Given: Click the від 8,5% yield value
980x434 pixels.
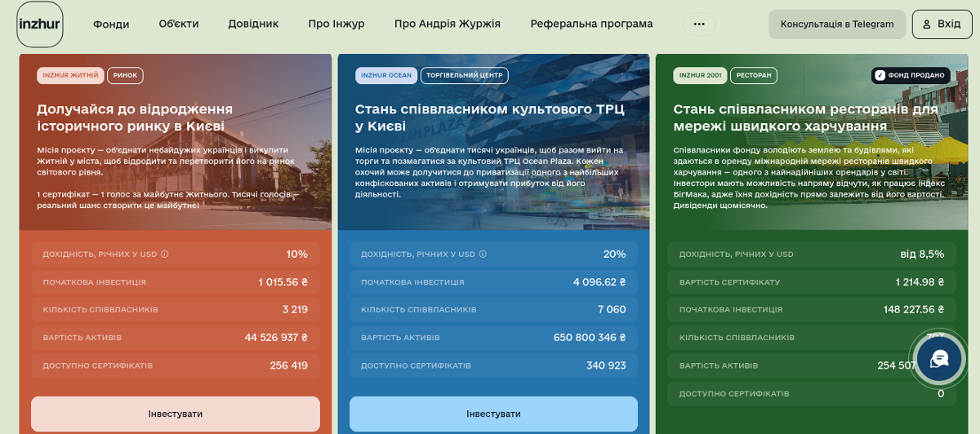Looking at the screenshot, I should 922,255.
